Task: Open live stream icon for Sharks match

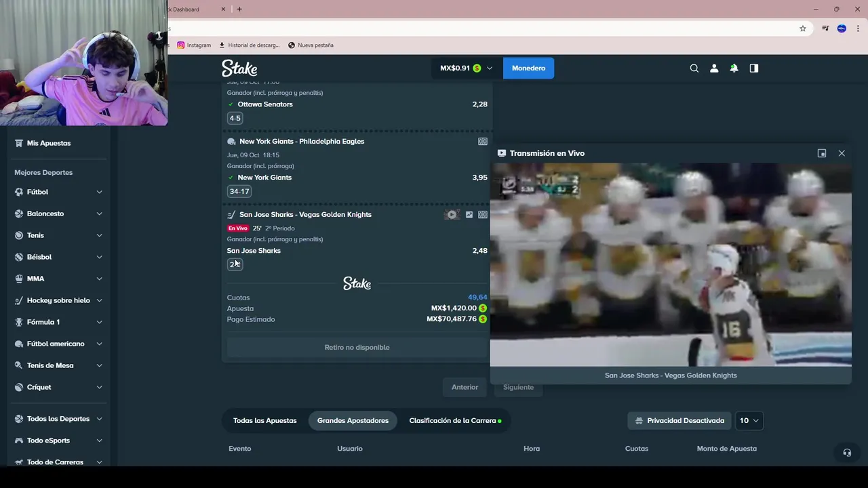Action: [452, 215]
